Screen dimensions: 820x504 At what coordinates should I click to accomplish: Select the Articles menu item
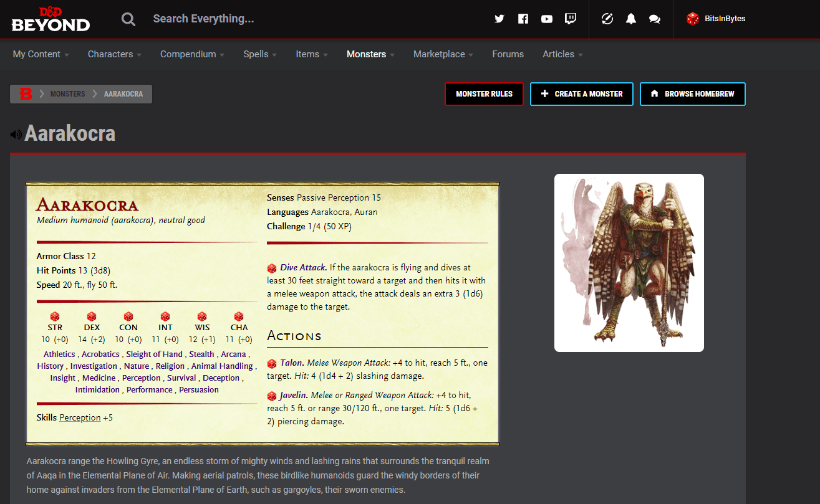[x=562, y=54]
